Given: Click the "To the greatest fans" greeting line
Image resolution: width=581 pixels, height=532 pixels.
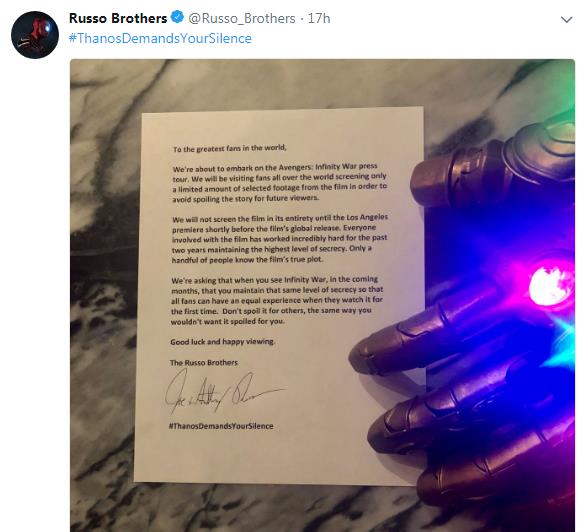Looking at the screenshot, I should [230, 149].
